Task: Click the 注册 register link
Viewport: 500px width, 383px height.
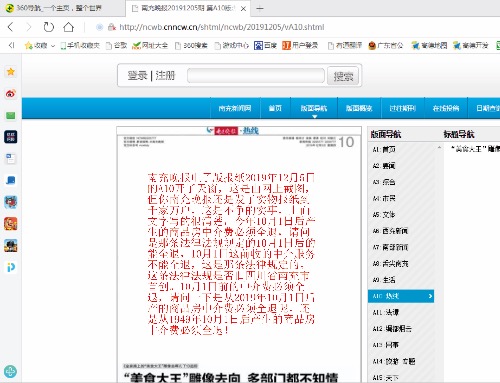Action: click(165, 75)
